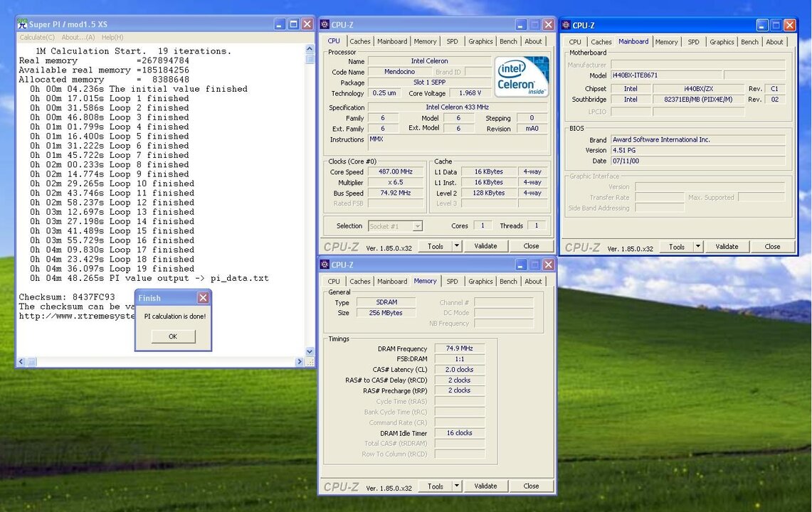The image size is (812, 512).
Task: Click the Intel Celeron inside logo
Action: [522, 77]
